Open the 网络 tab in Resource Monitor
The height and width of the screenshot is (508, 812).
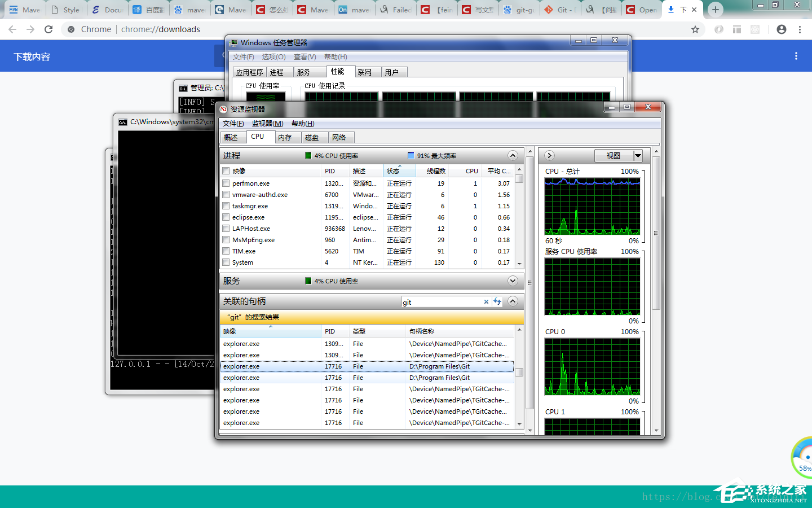click(339, 138)
